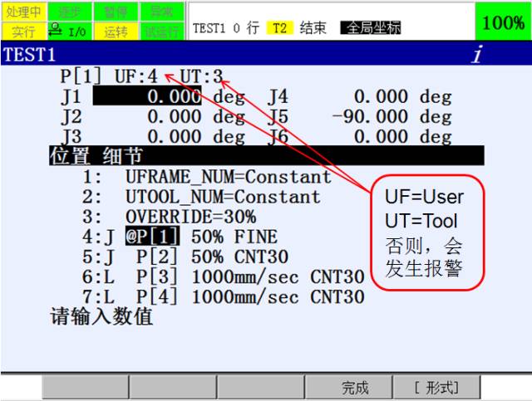Select P[2] on line 5

tap(157, 257)
